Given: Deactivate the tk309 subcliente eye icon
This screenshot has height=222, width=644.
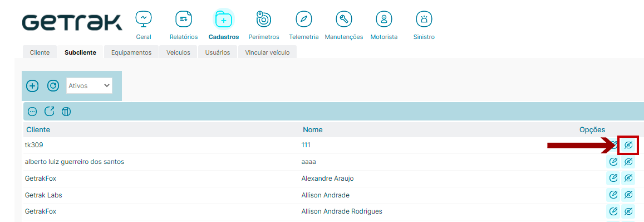Looking at the screenshot, I should [x=628, y=145].
